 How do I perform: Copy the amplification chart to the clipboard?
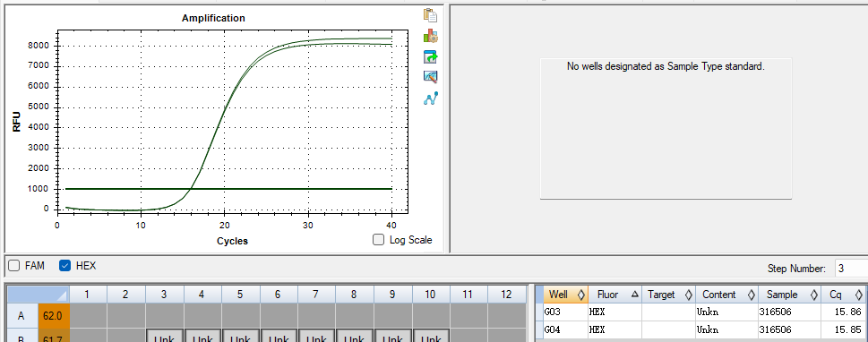431,15
